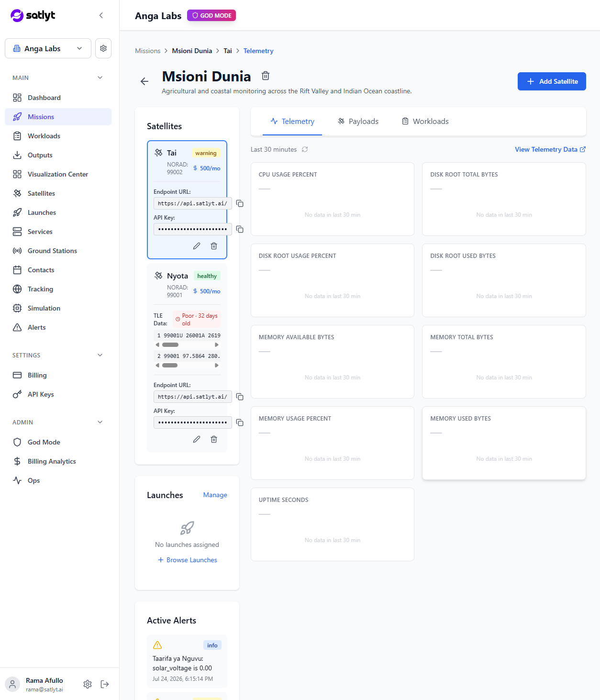The width and height of the screenshot is (600, 700).
Task: Open organization settings gear beside Anga Labs
Action: coord(103,48)
